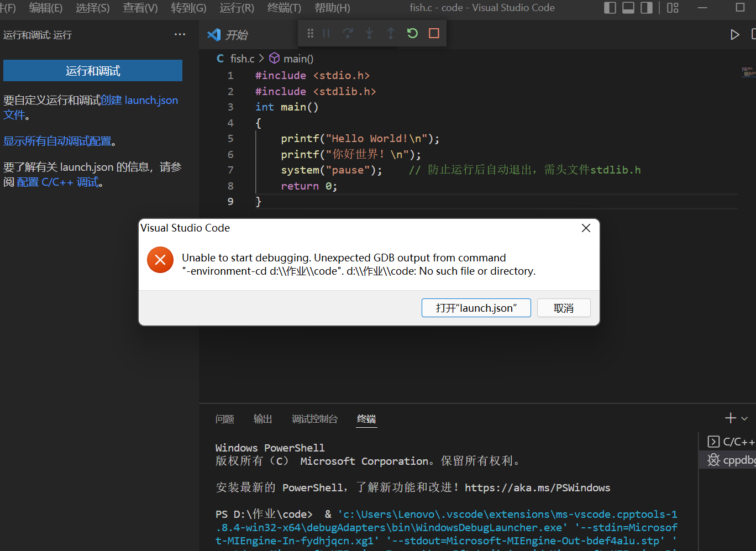This screenshot has width=756, height=551.
Task: Run the file using play icon
Action: tap(734, 34)
